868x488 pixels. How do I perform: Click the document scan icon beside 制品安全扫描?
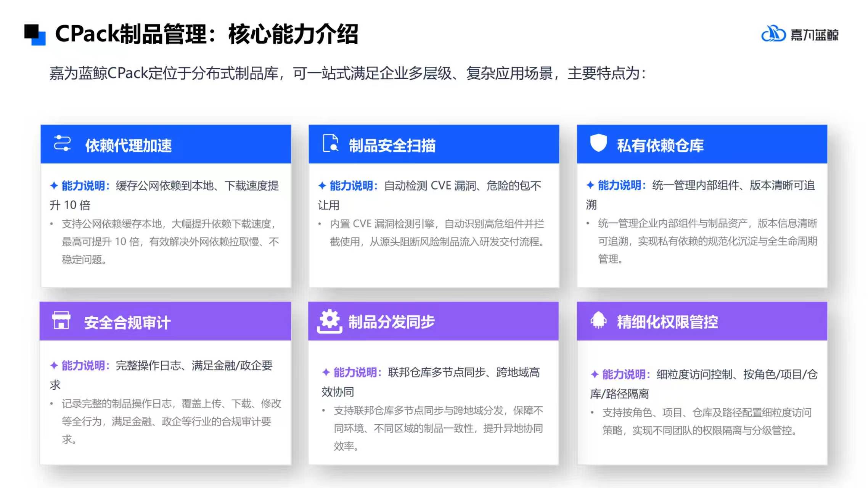[331, 143]
